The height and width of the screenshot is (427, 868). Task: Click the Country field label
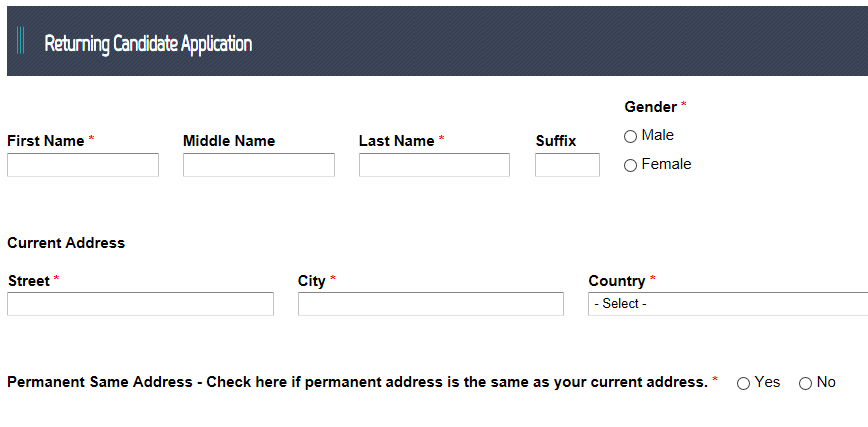pos(617,281)
